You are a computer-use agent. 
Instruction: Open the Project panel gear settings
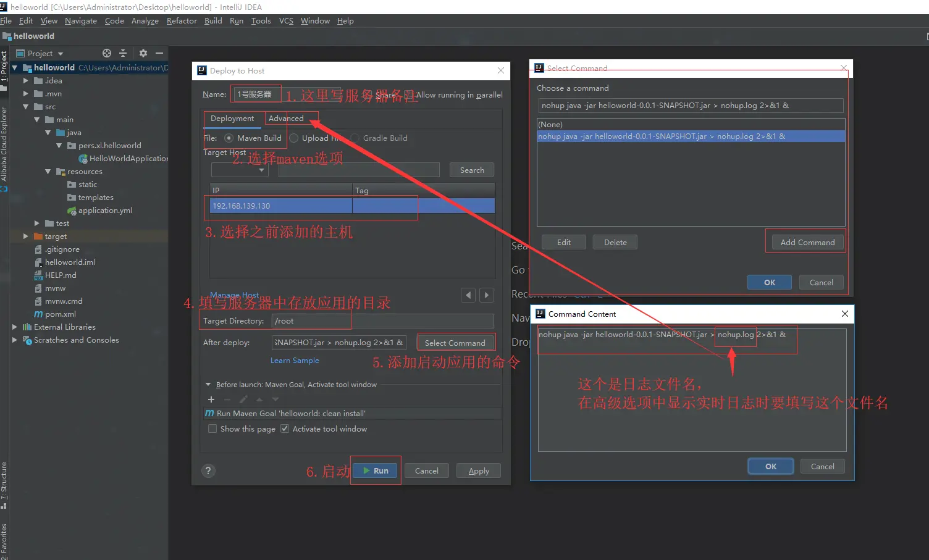tap(143, 53)
